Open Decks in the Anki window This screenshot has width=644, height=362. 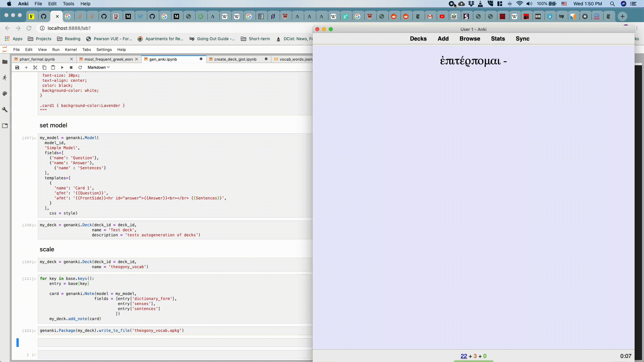click(x=418, y=39)
